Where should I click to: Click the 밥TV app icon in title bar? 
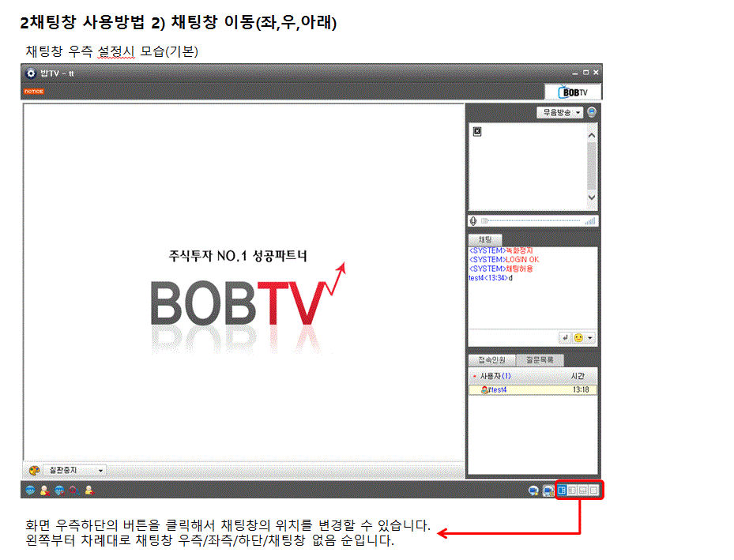pyautogui.click(x=31, y=73)
